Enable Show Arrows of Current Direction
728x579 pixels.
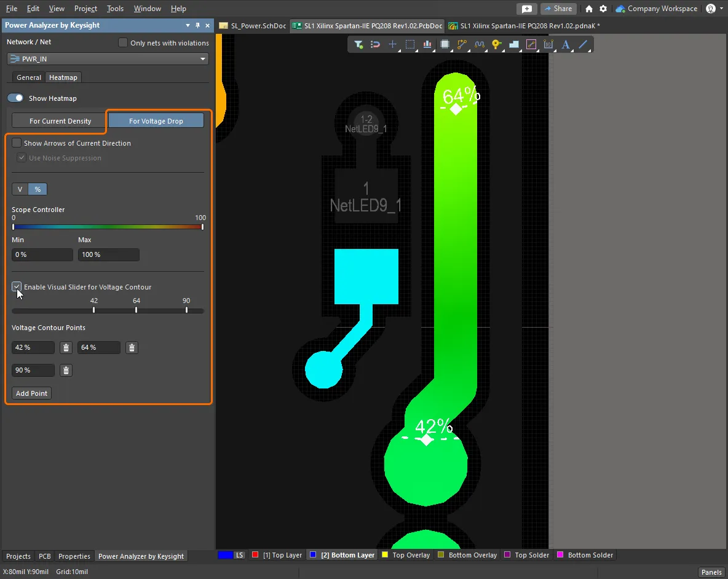(17, 143)
